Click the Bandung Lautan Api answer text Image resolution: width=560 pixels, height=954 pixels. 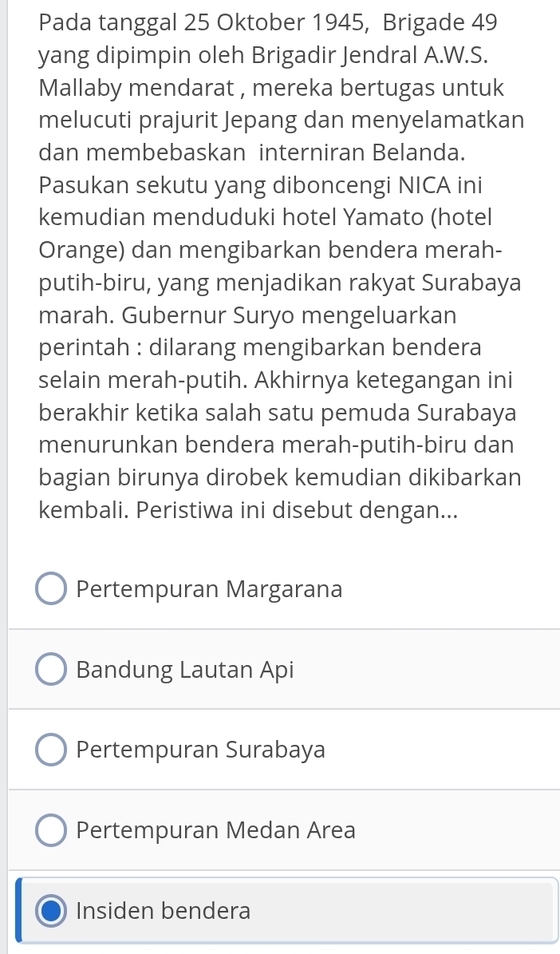(x=185, y=669)
